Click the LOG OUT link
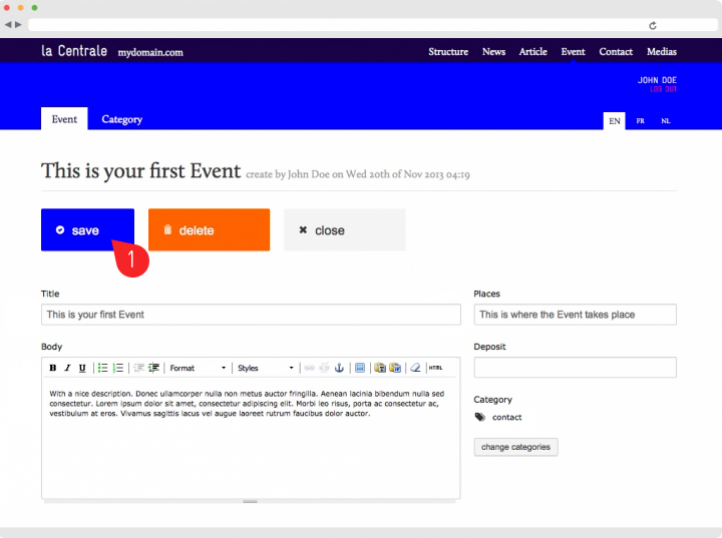This screenshot has width=722, height=538. [x=663, y=89]
